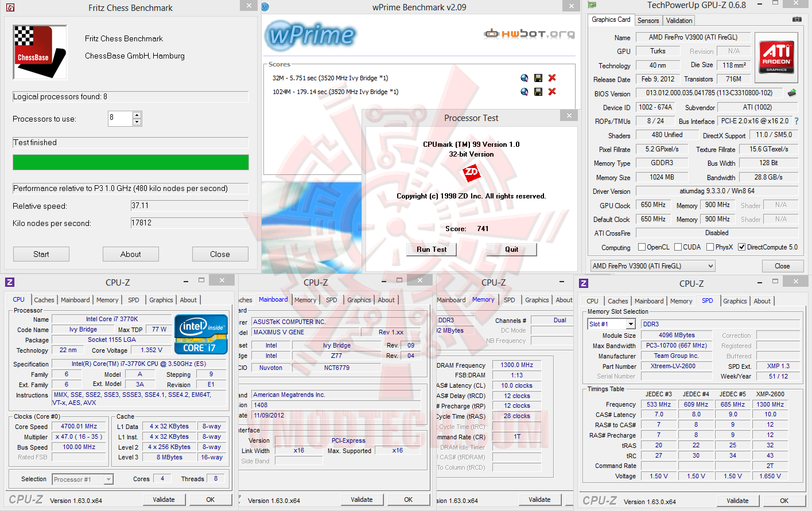The image size is (812, 511).
Task: Click the GPU-Z screenshot camera icon
Action: (x=797, y=19)
